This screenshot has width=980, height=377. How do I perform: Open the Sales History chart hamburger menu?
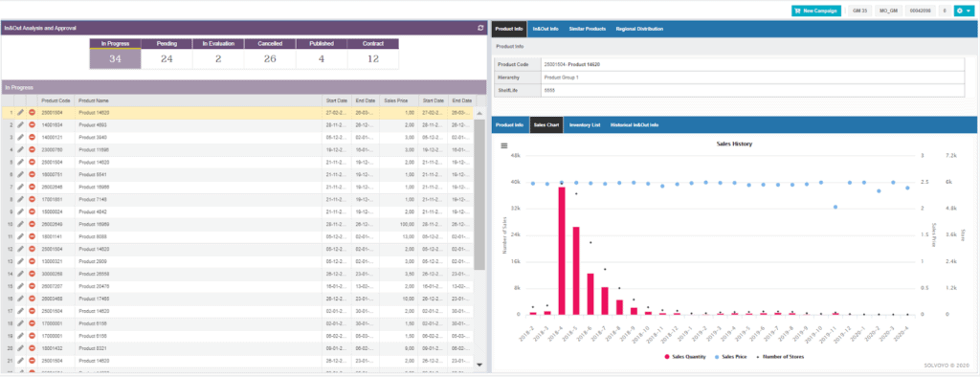[503, 145]
